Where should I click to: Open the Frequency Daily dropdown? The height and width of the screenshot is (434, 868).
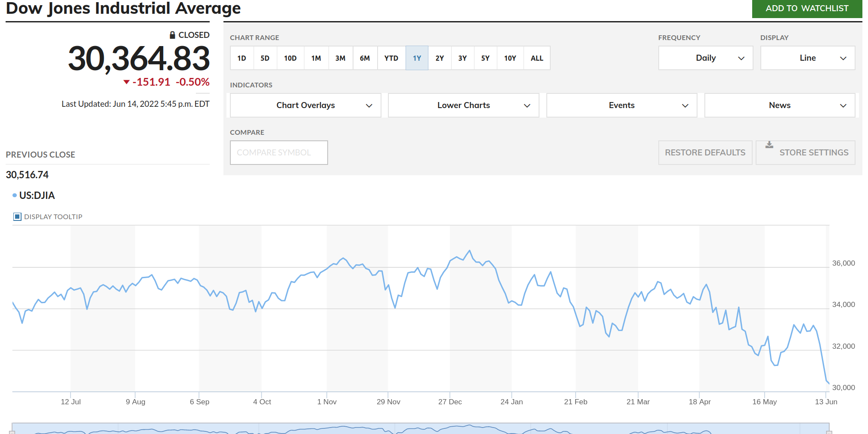tap(706, 58)
